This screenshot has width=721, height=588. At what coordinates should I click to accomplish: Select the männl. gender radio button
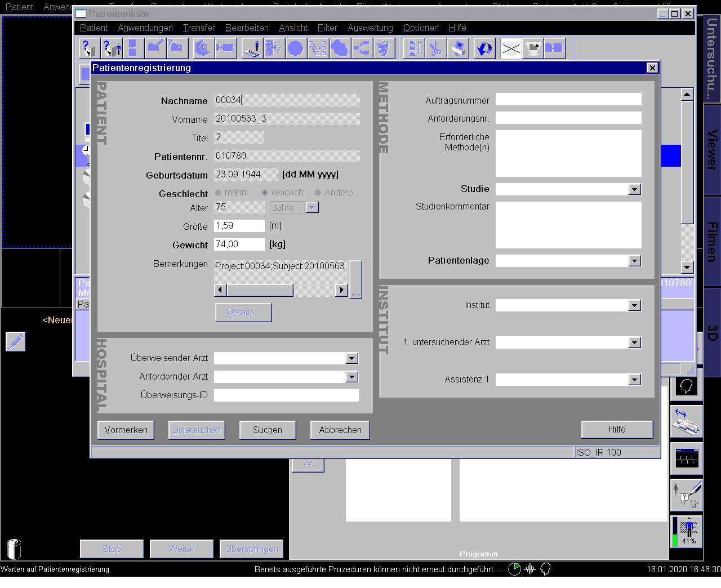[219, 193]
